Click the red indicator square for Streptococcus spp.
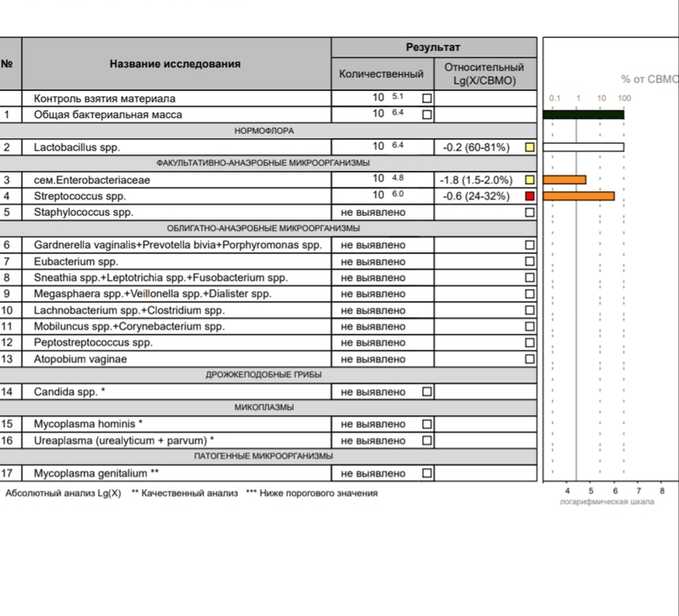Viewport: 679px width, 616px height. pos(530,196)
